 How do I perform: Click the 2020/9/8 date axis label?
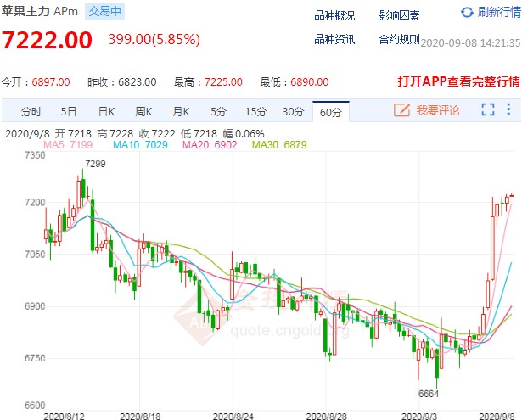click(x=497, y=416)
